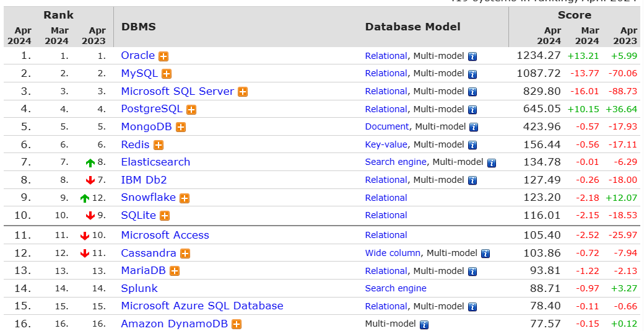644x331 pixels.
Task: Visit the IBM Db2 entry
Action: 144,180
